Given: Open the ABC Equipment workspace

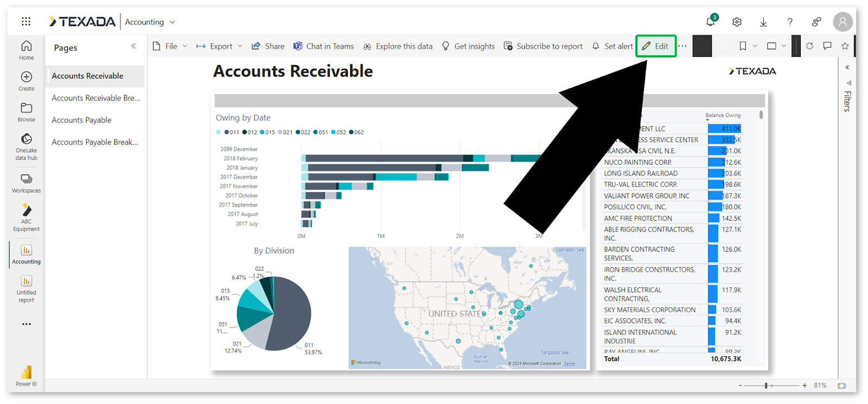Looking at the screenshot, I should point(26,217).
